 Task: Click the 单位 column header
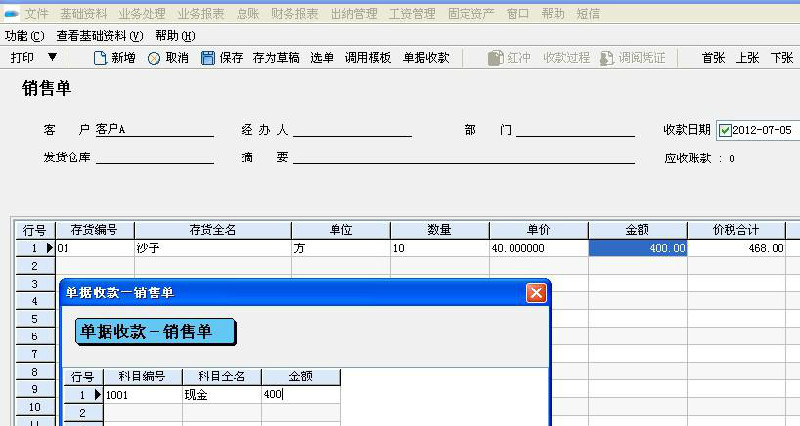[x=341, y=230]
